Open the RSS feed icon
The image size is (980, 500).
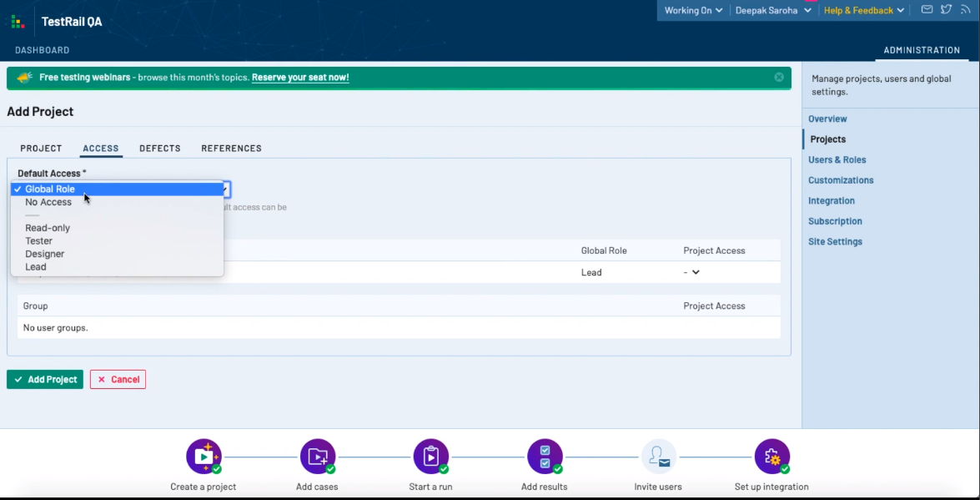pos(966,10)
